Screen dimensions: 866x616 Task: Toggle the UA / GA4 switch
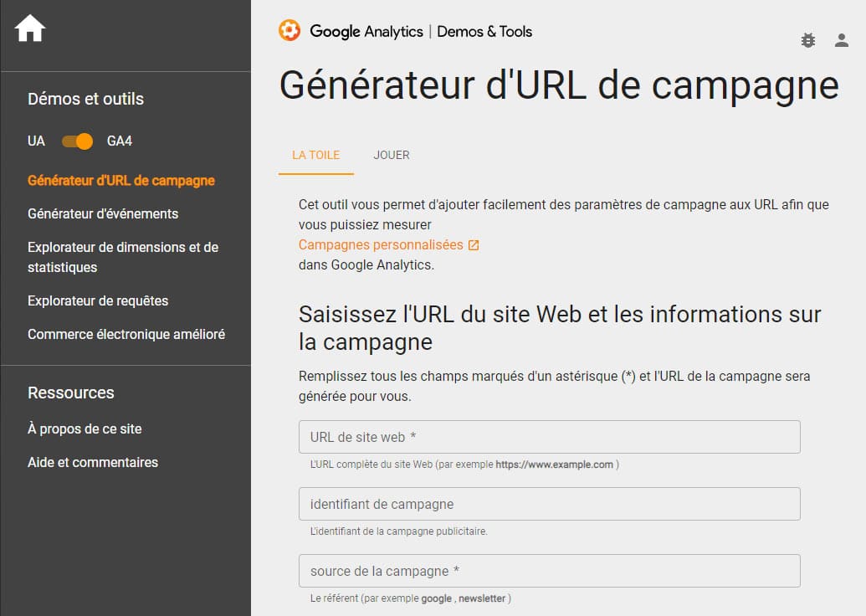[x=78, y=141]
